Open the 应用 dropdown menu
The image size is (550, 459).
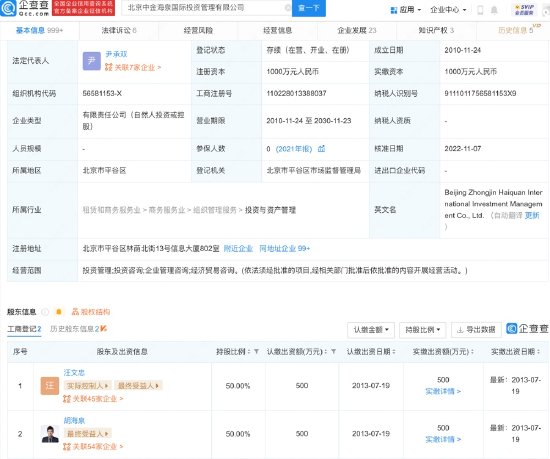point(406,10)
